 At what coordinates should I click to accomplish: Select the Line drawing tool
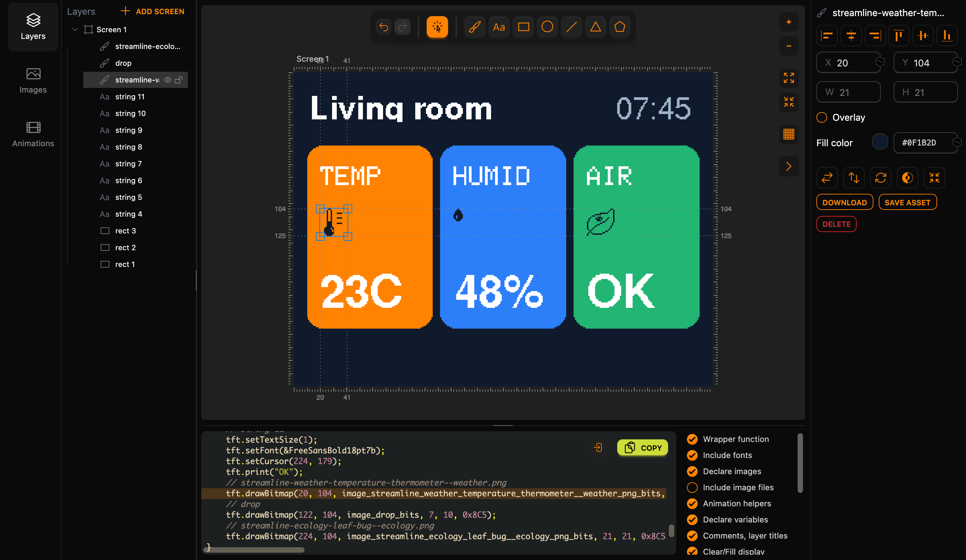(x=572, y=27)
